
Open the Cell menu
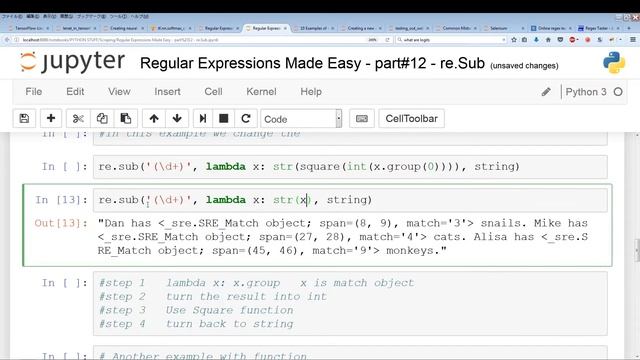pyautogui.click(x=213, y=92)
